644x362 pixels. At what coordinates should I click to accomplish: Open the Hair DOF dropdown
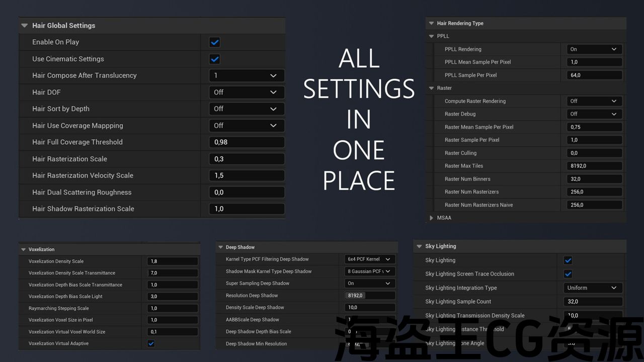tap(247, 92)
